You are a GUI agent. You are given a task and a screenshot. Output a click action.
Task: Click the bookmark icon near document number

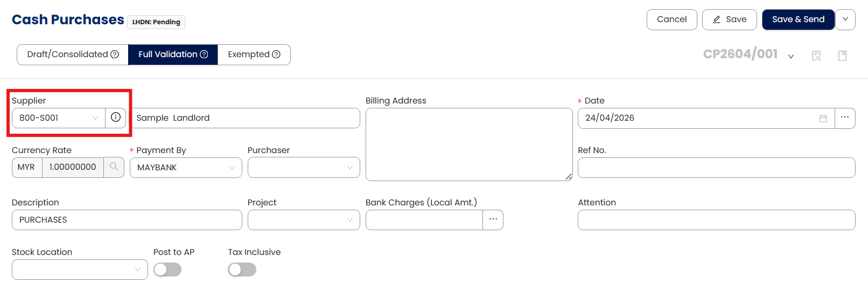[843, 56]
